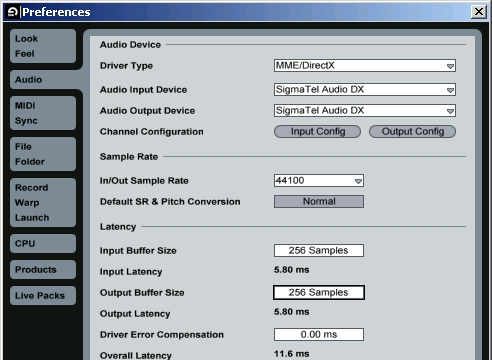492x360 pixels.
Task: Click the In/Out Sample Rate label
Action: 144,181
